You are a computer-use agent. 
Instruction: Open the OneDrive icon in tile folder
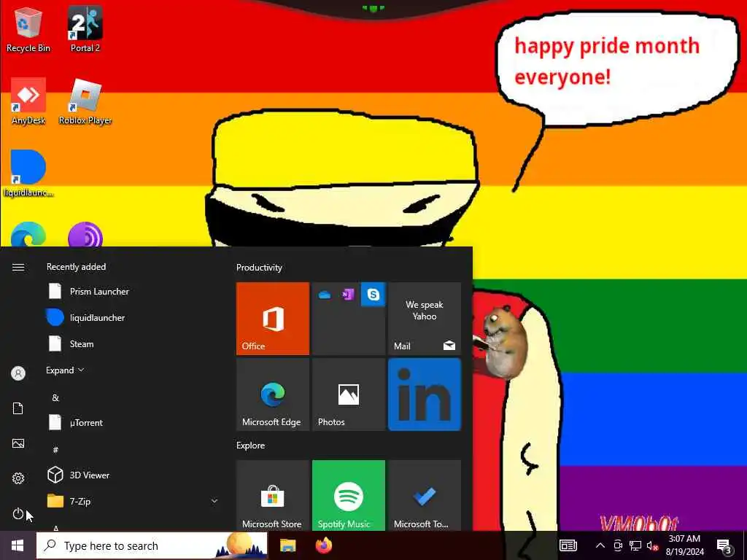[x=325, y=295]
